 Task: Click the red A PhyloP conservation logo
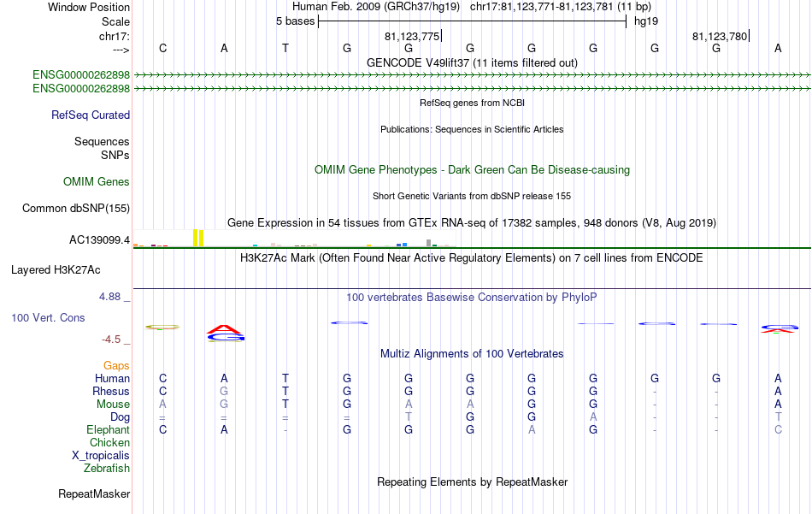(224, 329)
